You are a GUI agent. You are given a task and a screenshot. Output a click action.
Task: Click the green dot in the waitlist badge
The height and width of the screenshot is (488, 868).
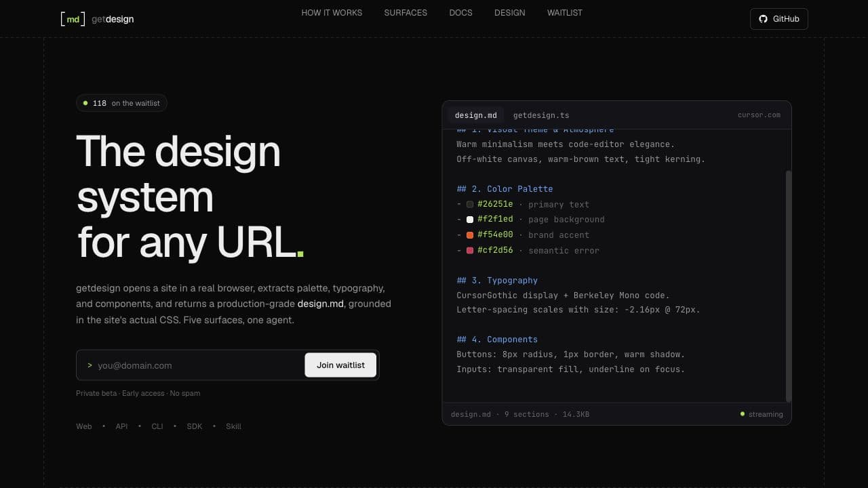point(85,103)
